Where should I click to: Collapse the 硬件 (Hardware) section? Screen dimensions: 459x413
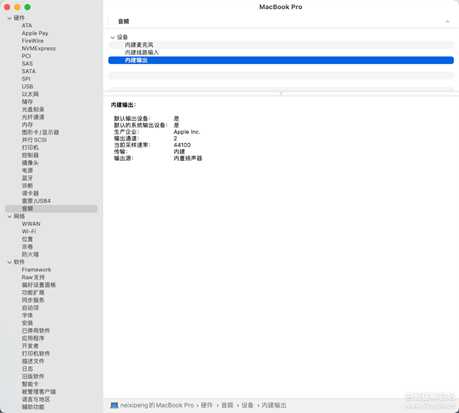click(x=10, y=18)
